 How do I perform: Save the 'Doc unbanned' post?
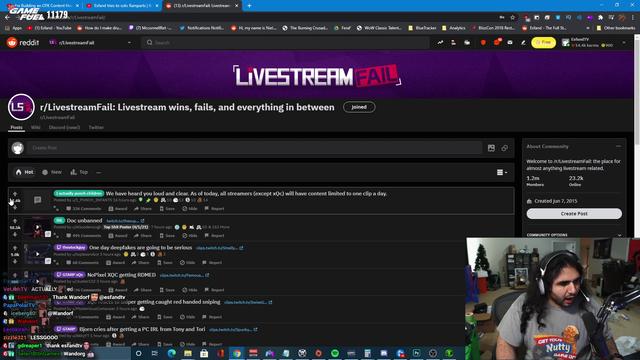(x=167, y=236)
